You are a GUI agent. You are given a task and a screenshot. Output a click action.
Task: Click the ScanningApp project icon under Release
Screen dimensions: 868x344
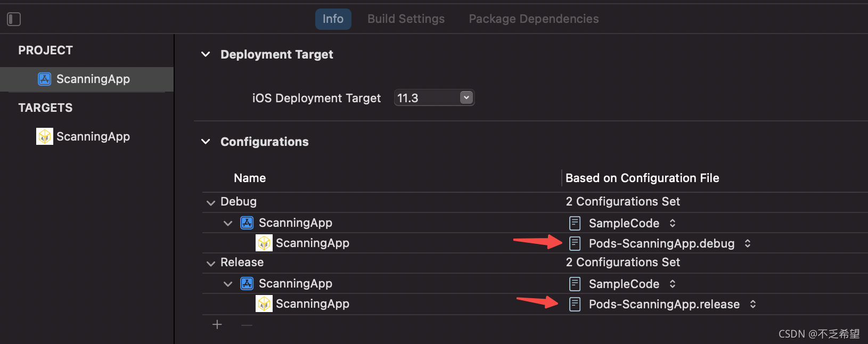pyautogui.click(x=247, y=284)
